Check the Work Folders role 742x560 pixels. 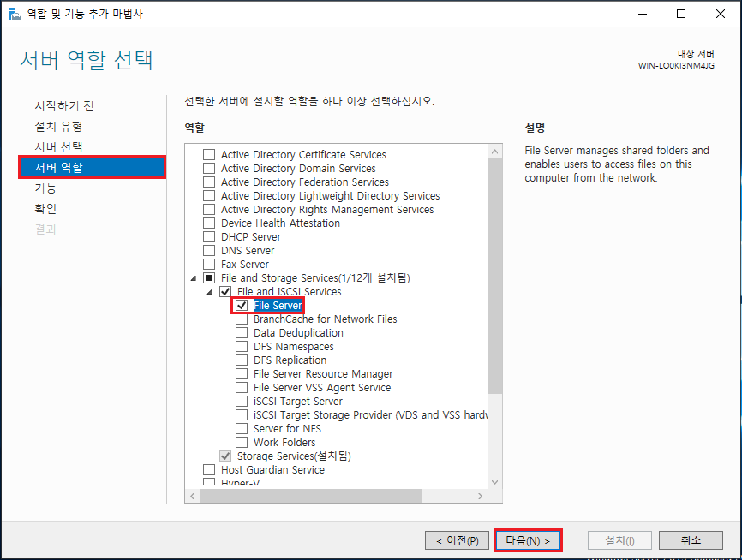pyautogui.click(x=242, y=442)
